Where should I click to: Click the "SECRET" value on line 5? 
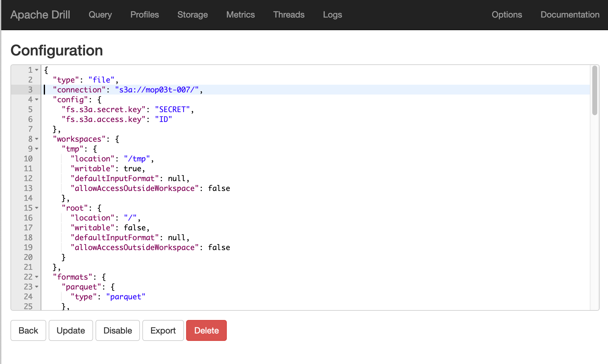tap(172, 109)
